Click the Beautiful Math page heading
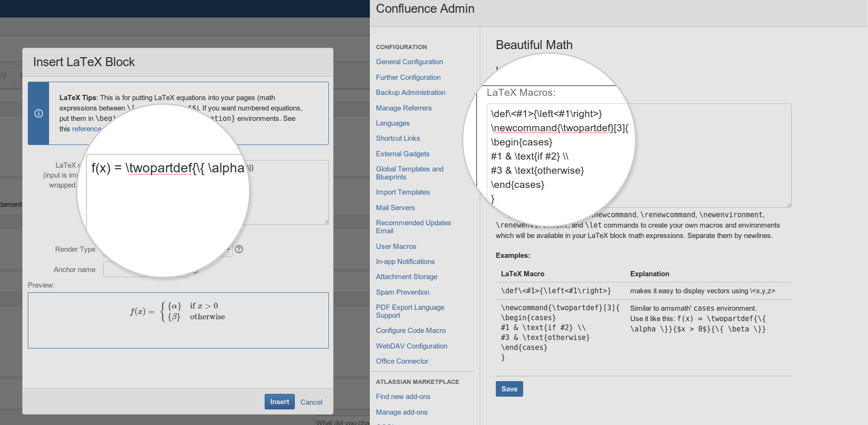Screen dimensions: 868x425 [x=534, y=45]
